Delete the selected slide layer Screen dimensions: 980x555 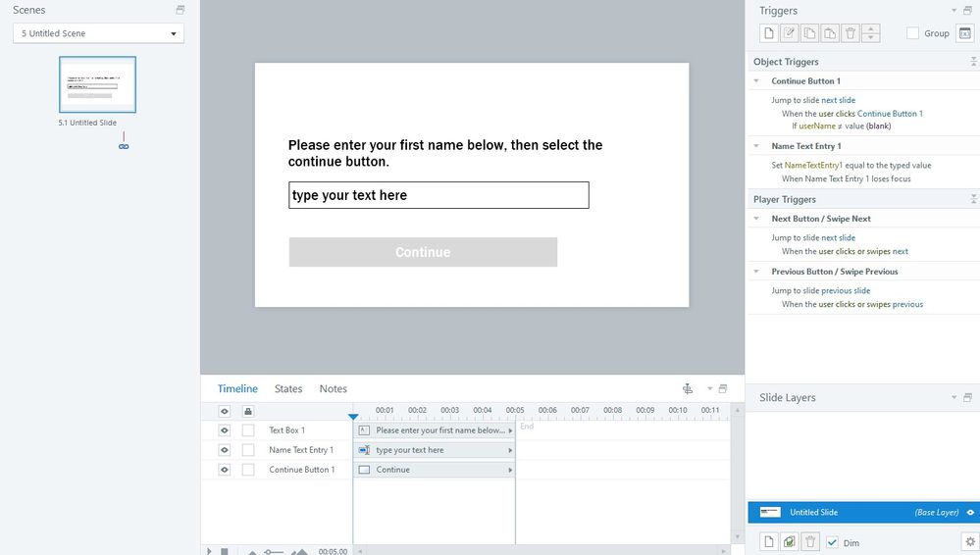click(810, 542)
